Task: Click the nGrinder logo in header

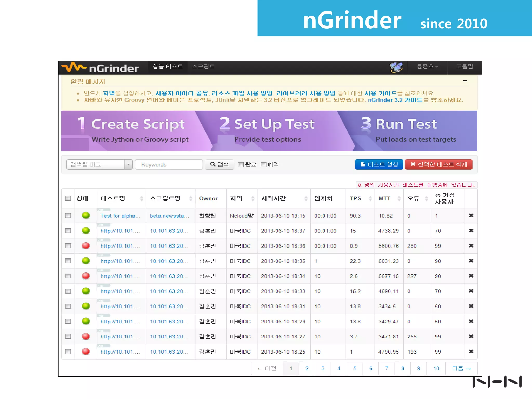Action: point(100,68)
